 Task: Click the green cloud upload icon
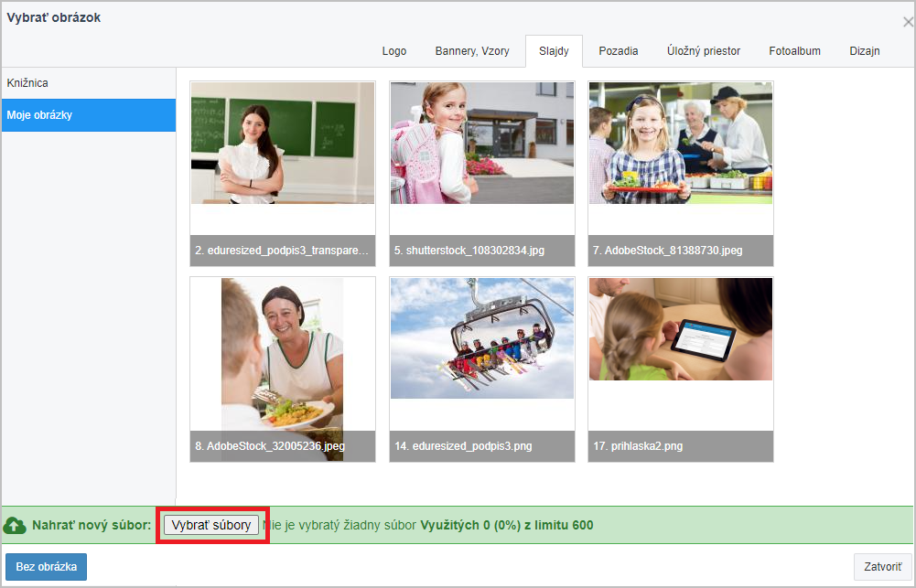15,526
